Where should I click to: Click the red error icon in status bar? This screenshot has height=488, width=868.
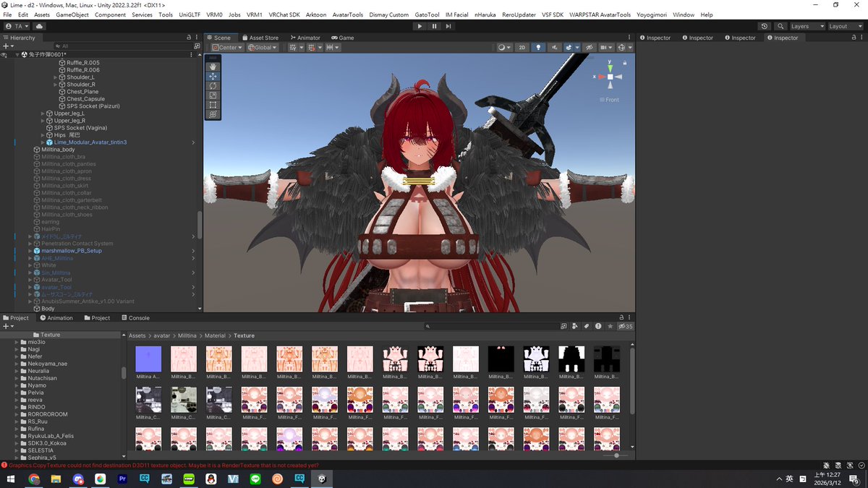[4, 465]
